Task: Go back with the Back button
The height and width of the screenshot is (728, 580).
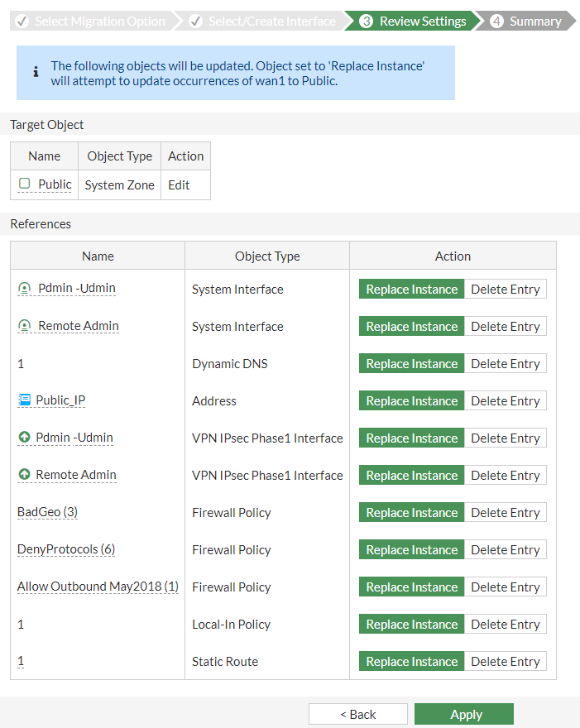Action: click(358, 714)
